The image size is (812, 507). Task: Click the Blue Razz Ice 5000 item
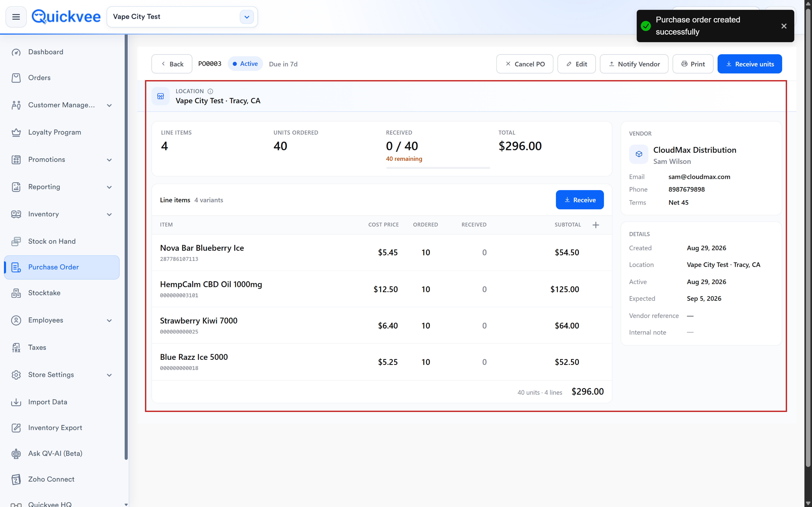[x=194, y=357]
